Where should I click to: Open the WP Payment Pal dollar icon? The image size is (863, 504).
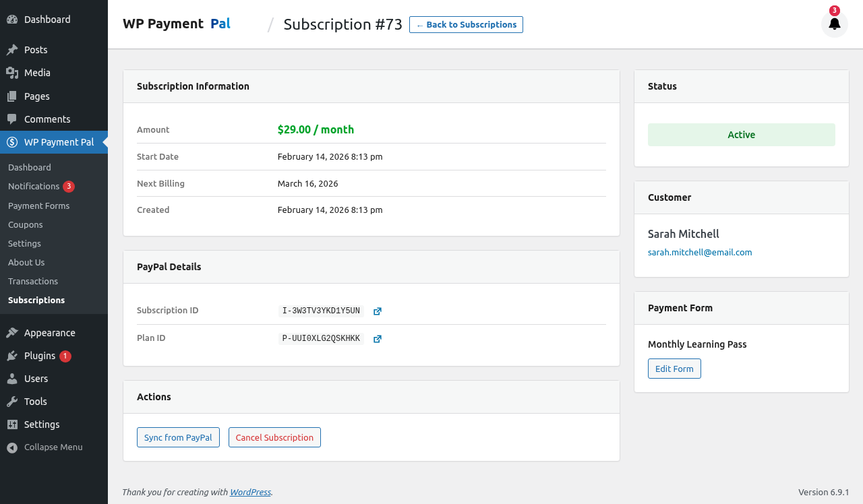[x=10, y=142]
